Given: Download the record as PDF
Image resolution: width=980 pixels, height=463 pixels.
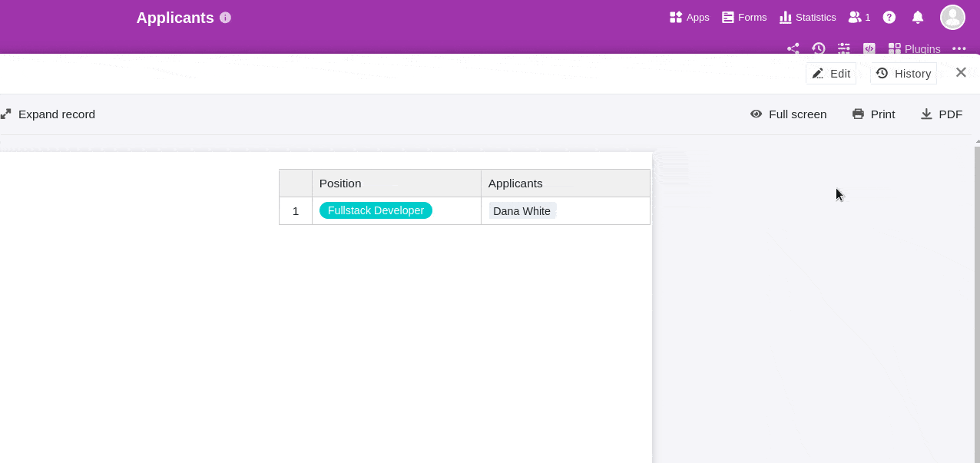Looking at the screenshot, I should pyautogui.click(x=942, y=114).
